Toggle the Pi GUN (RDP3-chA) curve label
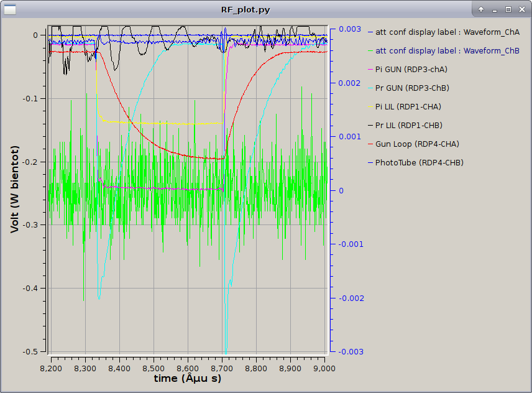 (x=411, y=69)
